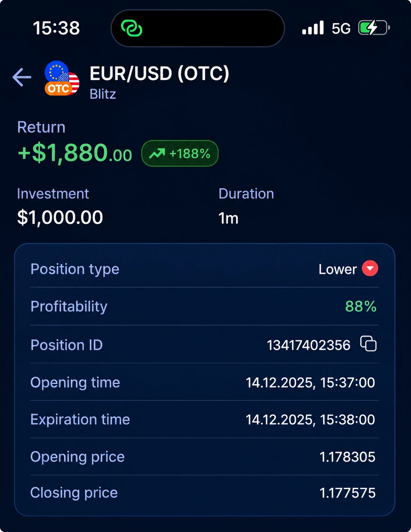Image resolution: width=411 pixels, height=532 pixels.
Task: Tap the +$1,880.00 return amount
Action: [x=75, y=153]
